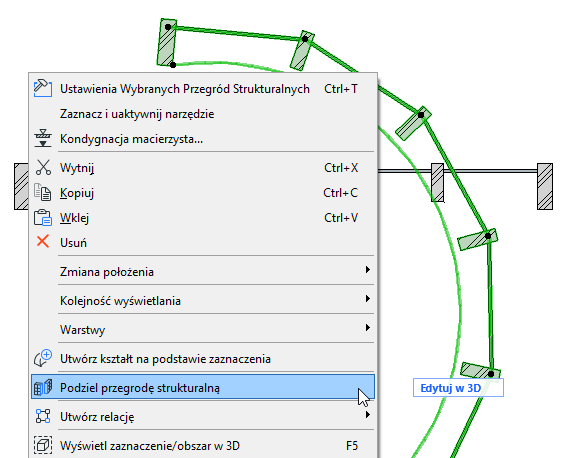Click the Zmiana położenia label text
This screenshot has height=458, width=575.
pyautogui.click(x=107, y=272)
